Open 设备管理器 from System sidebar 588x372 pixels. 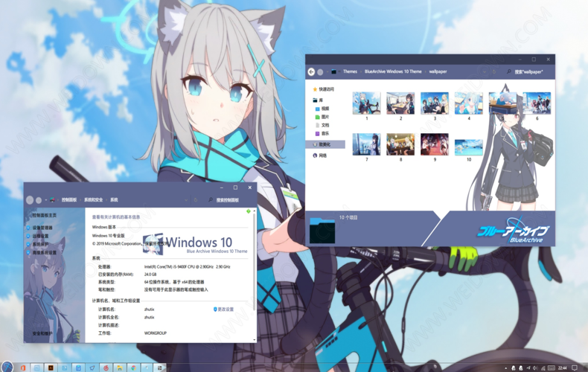click(42, 228)
